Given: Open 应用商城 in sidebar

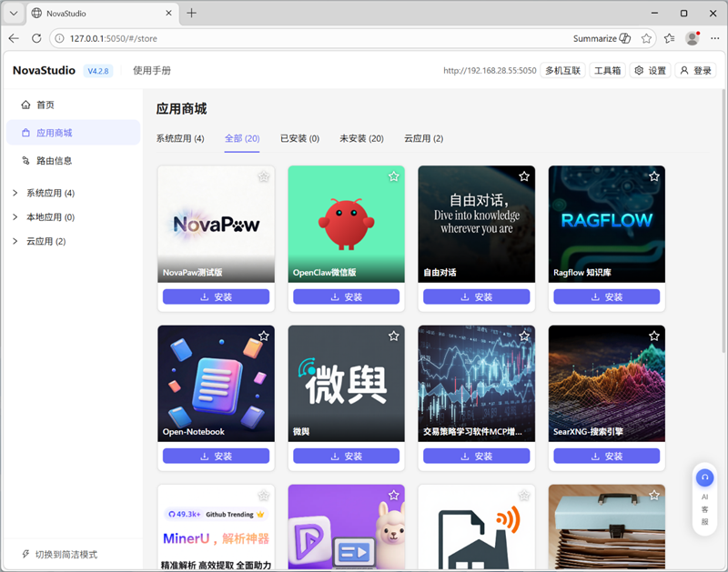Looking at the screenshot, I should click(74, 133).
